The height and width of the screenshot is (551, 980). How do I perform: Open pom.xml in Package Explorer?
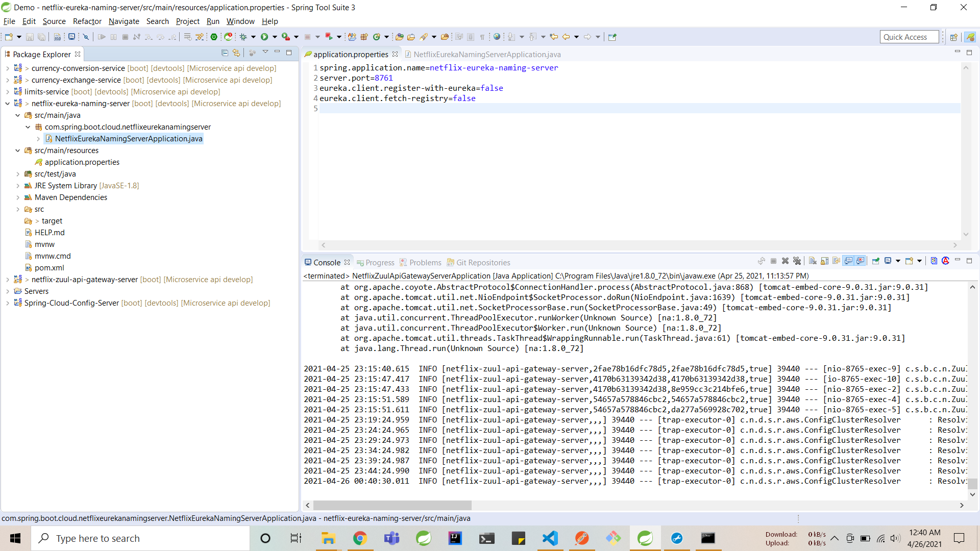[x=49, y=268]
